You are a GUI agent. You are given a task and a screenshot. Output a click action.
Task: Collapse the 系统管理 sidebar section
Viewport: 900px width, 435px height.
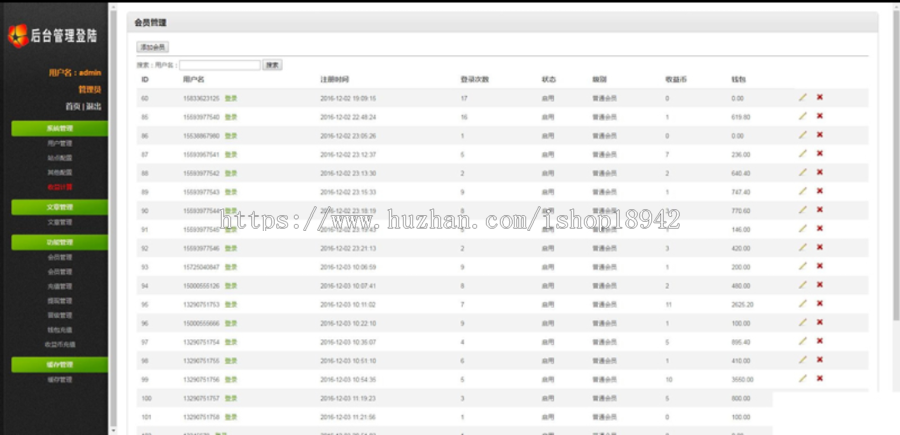60,129
